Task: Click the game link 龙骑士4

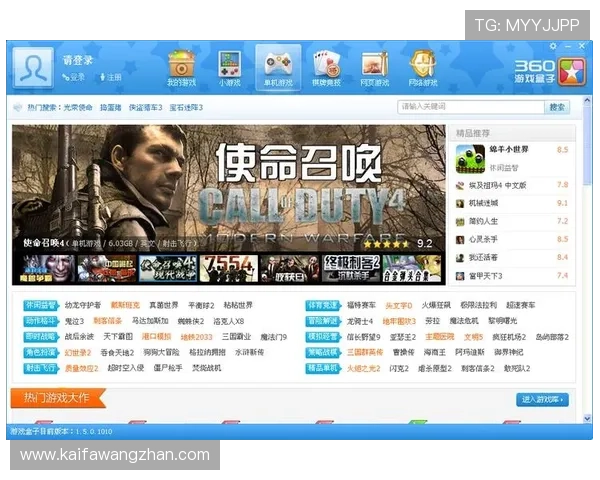Action: tap(359, 321)
